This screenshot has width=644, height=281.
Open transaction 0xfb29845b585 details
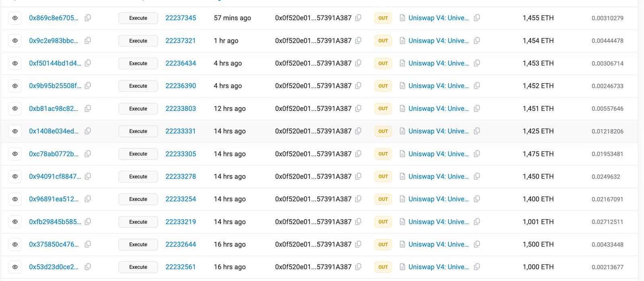click(x=55, y=222)
